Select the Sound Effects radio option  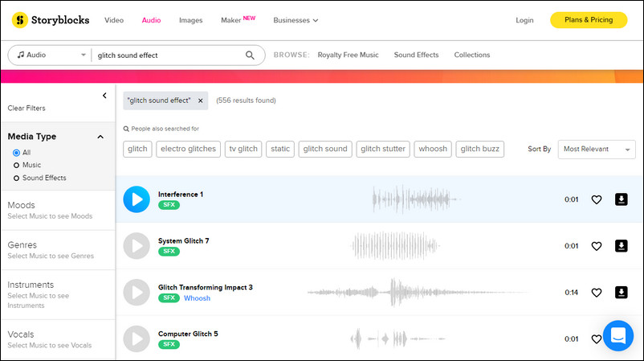pos(16,178)
